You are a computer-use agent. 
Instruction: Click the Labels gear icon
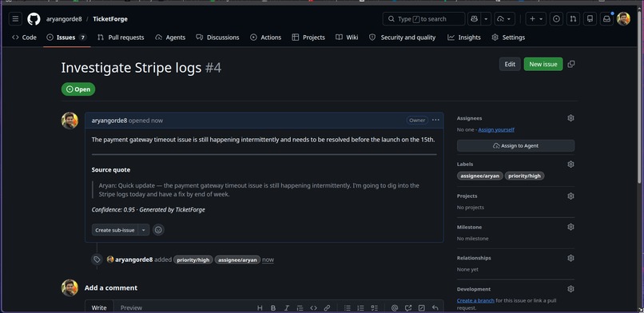tap(570, 164)
